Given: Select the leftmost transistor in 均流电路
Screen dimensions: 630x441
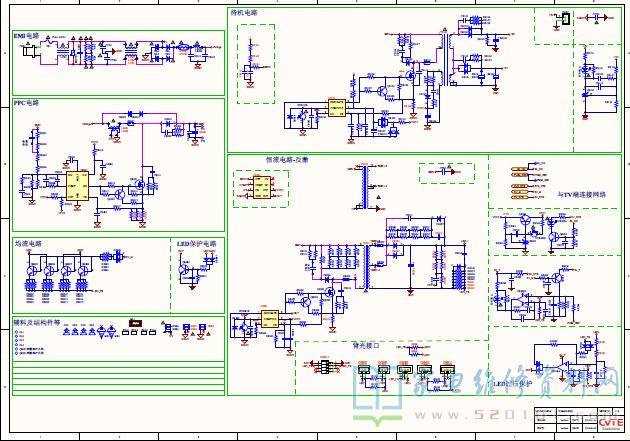Looking at the screenshot, I should (x=33, y=269).
